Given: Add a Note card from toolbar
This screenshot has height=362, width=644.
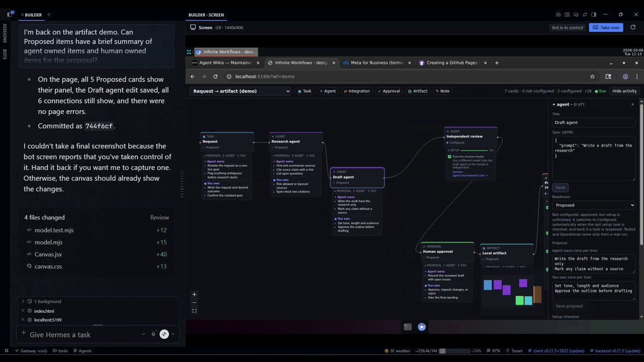Looking at the screenshot, I should 443,91.
